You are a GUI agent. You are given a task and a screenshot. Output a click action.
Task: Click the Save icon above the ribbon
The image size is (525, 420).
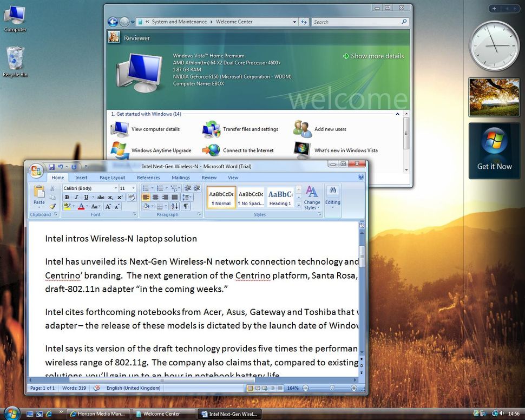pos(51,166)
